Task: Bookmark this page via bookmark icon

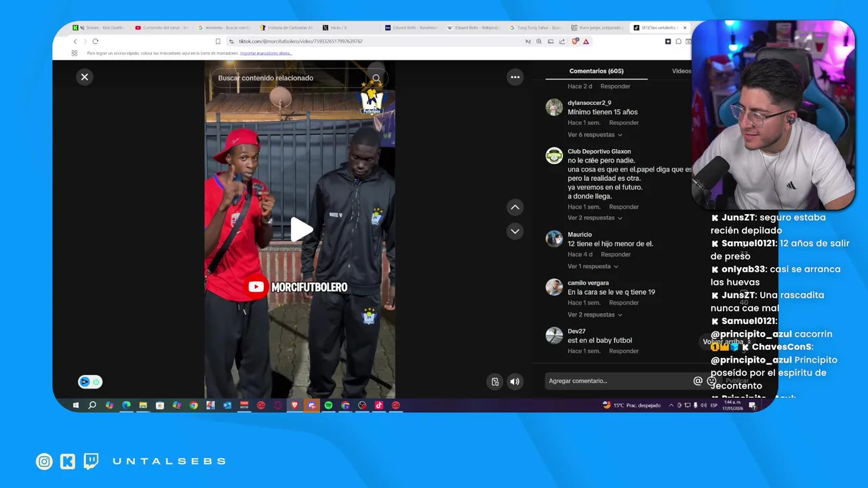Action: (218, 41)
